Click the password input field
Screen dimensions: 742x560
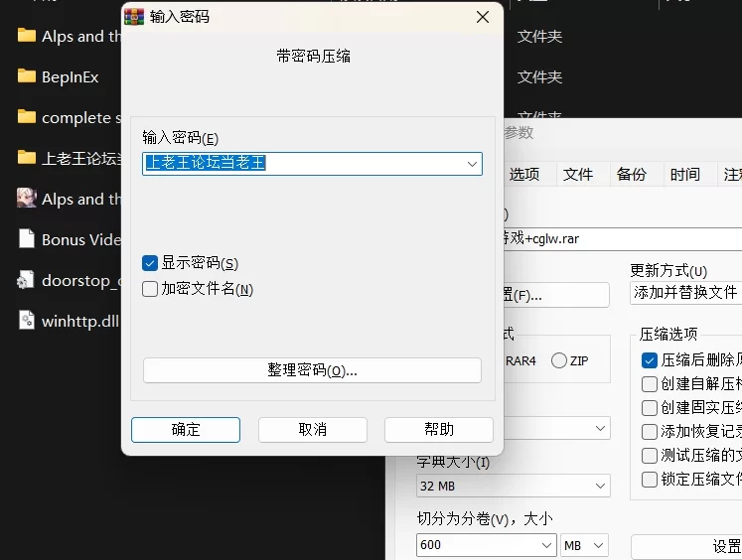312,164
